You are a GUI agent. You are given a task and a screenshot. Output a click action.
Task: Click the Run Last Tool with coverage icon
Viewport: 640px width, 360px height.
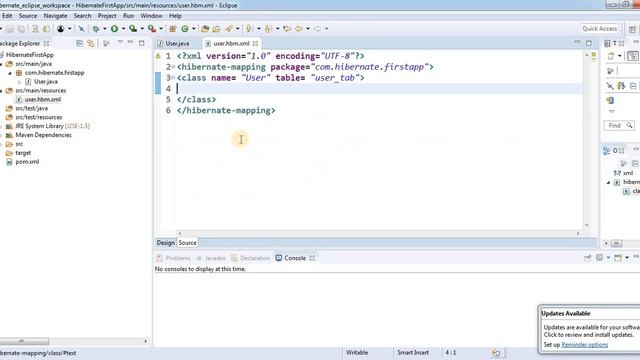[133, 29]
